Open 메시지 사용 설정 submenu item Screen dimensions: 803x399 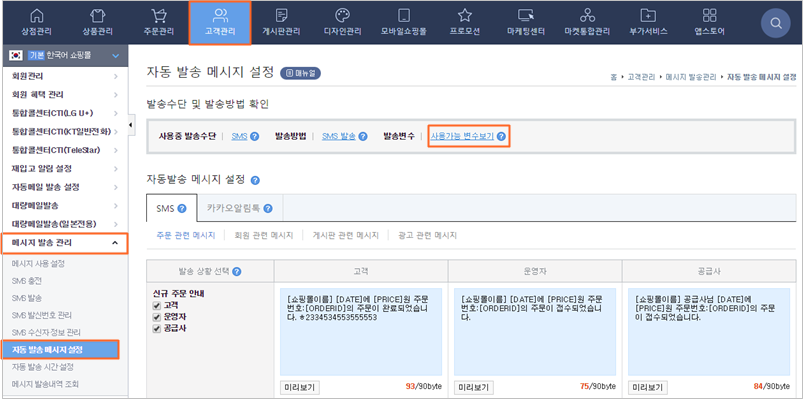click(x=38, y=264)
